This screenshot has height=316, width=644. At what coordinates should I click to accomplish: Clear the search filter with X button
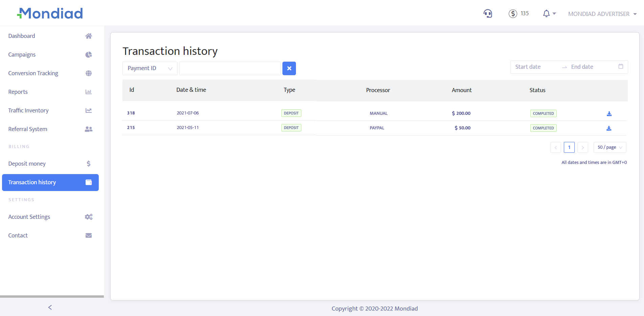tap(289, 68)
